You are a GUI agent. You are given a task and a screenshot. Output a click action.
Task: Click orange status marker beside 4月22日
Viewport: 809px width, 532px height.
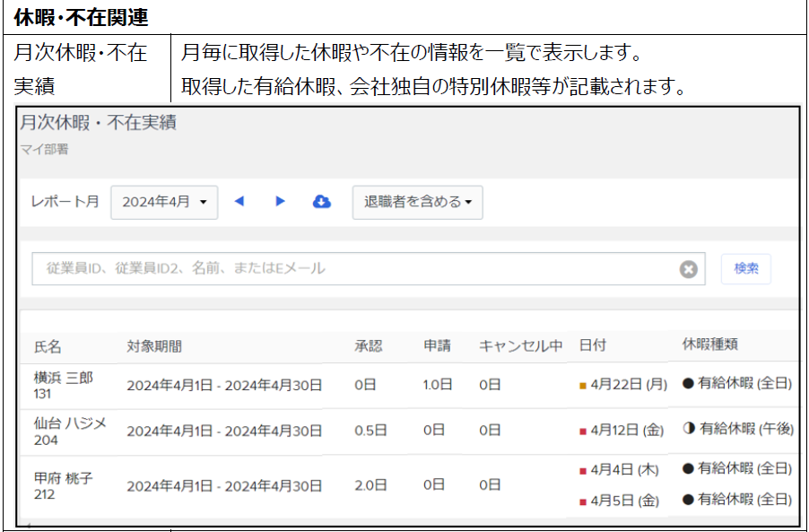click(x=583, y=385)
